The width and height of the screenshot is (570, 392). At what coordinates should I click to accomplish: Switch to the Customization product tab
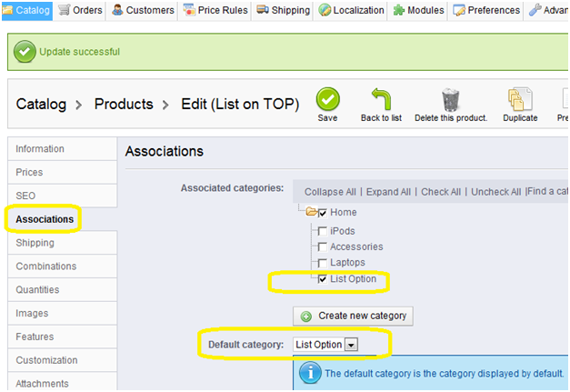click(62, 360)
